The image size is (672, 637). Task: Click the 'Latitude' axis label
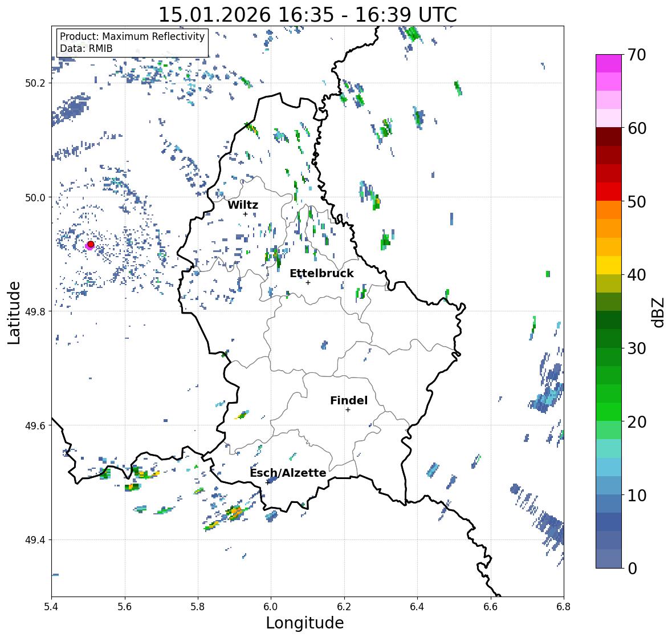[14, 313]
